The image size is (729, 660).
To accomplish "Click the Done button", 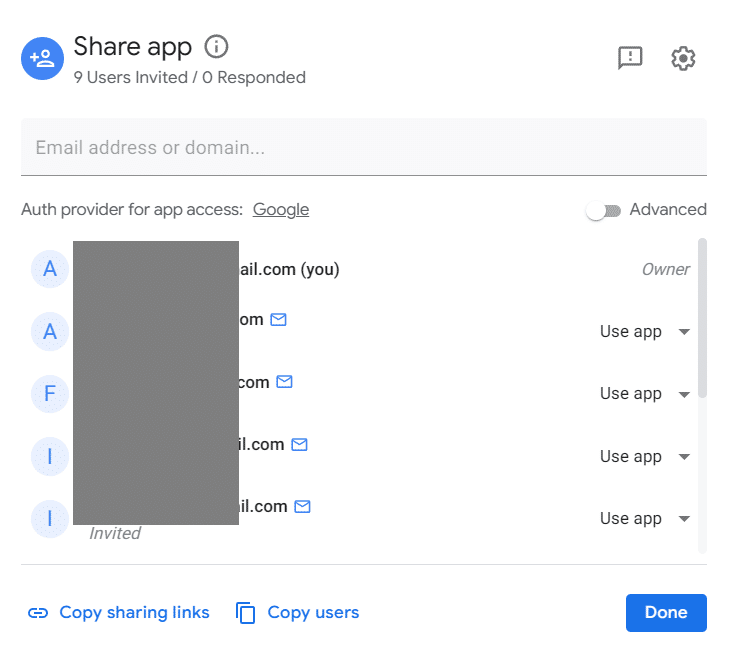I will click(x=666, y=613).
